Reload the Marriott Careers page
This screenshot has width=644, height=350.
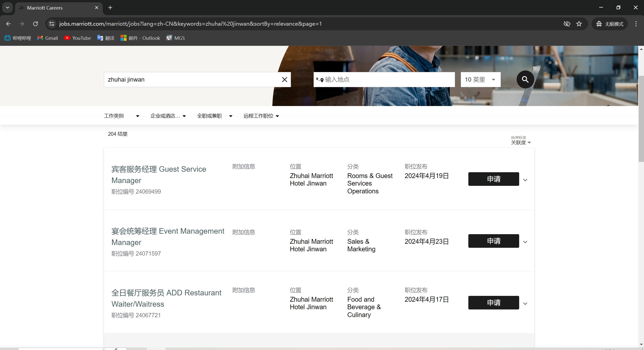35,24
